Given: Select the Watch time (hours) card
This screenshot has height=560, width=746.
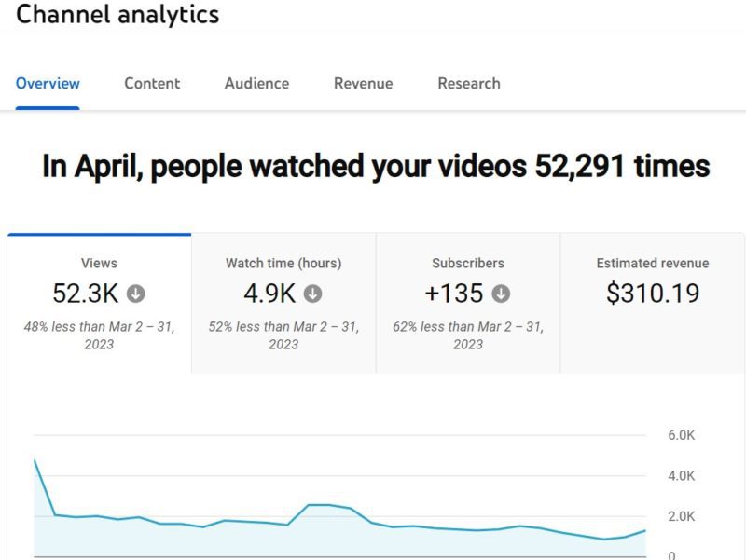Looking at the screenshot, I should [283, 303].
